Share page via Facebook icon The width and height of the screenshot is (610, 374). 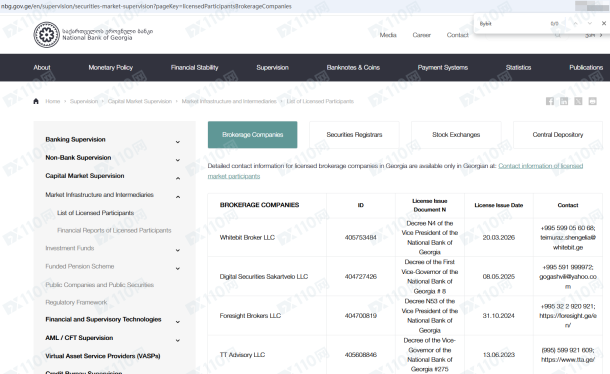tap(550, 101)
